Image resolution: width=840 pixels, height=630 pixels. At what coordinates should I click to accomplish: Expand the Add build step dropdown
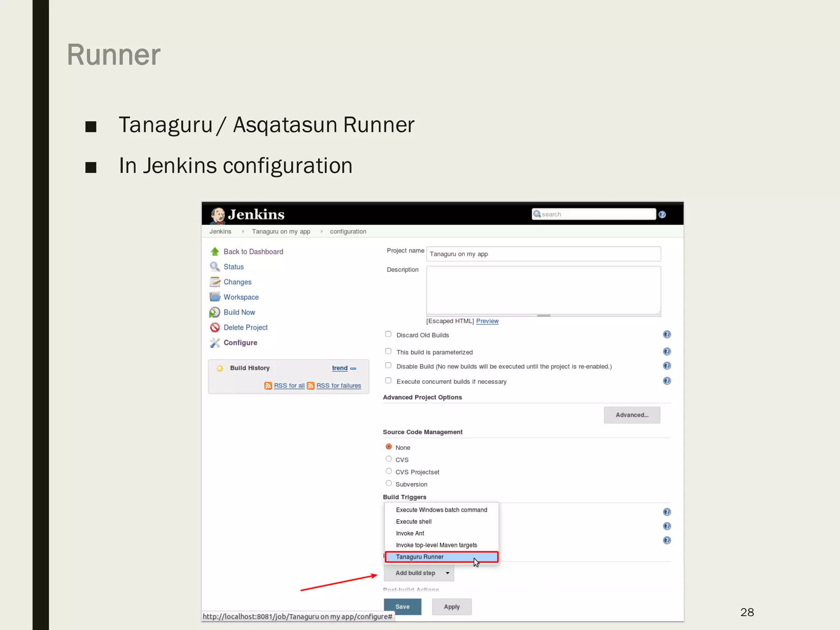click(x=419, y=573)
